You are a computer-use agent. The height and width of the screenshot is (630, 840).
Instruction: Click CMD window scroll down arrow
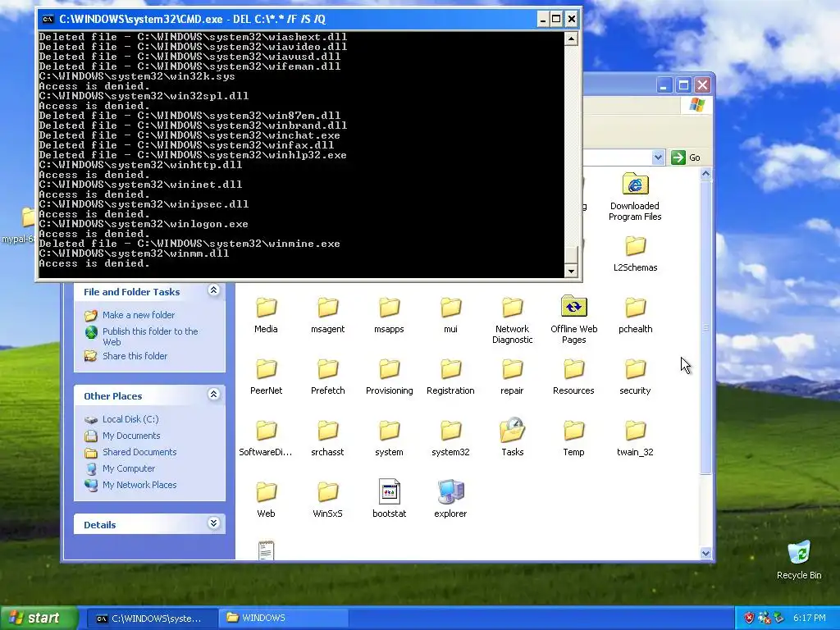point(571,271)
